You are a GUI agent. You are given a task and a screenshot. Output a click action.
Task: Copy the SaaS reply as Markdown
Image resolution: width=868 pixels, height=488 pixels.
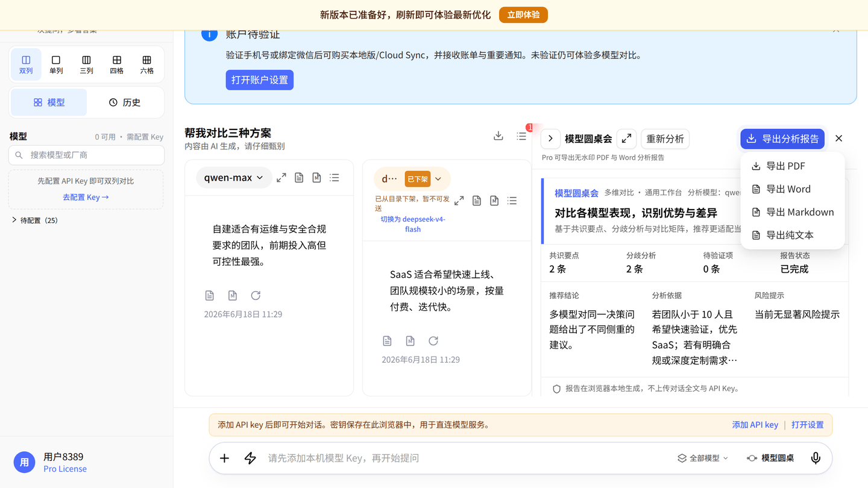[x=410, y=341]
